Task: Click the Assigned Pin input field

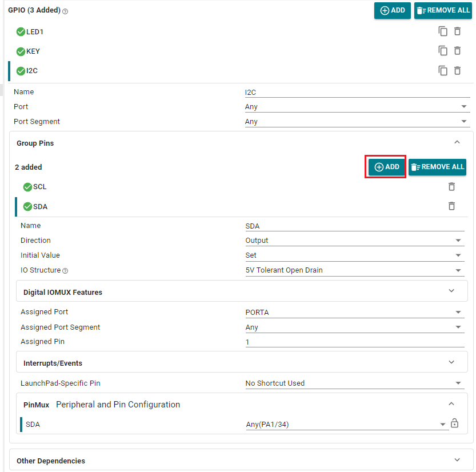Action: 354,342
